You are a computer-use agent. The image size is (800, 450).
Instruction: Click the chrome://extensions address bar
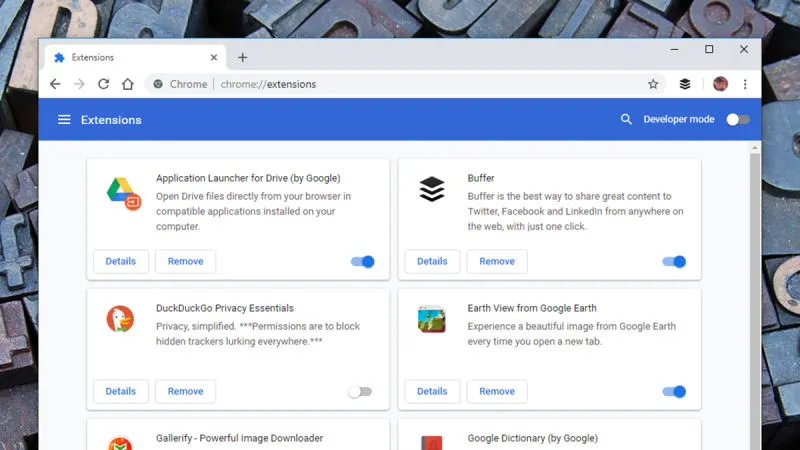click(x=400, y=84)
